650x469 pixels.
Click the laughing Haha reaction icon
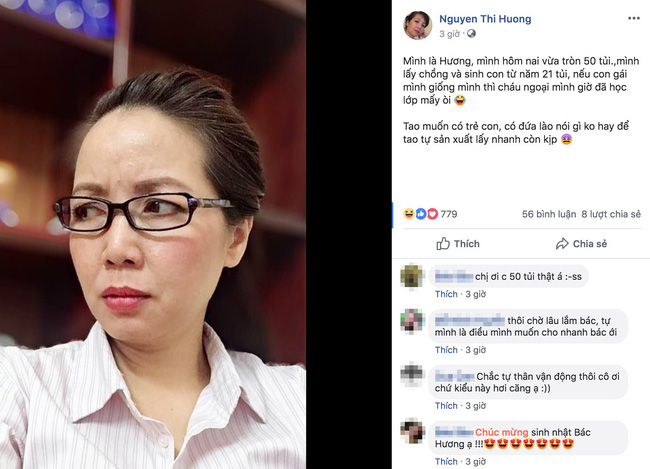click(x=409, y=214)
